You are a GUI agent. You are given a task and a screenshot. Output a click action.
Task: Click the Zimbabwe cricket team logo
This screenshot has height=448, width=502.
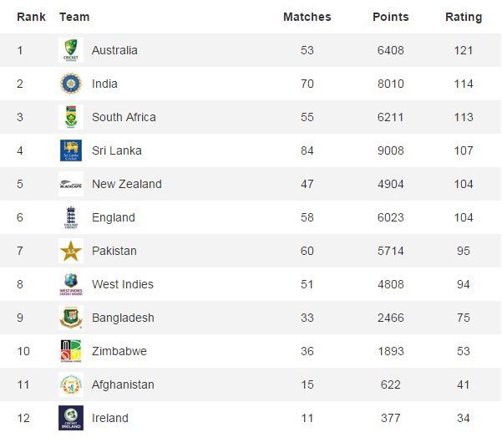(x=71, y=351)
